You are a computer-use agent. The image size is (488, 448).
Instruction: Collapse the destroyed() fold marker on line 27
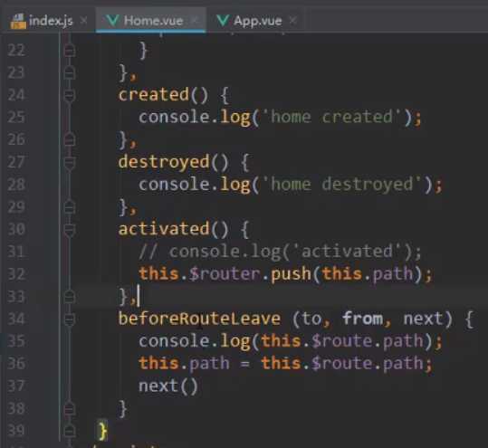pos(70,162)
